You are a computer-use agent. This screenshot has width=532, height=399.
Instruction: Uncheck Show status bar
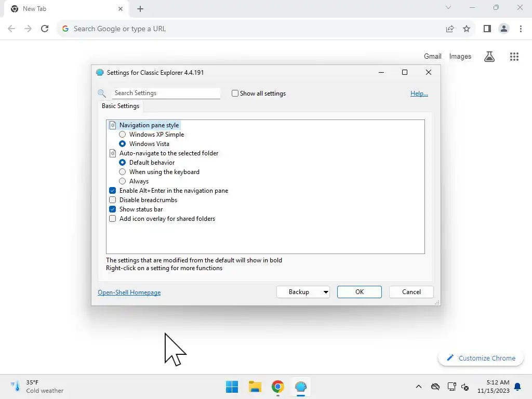113,209
